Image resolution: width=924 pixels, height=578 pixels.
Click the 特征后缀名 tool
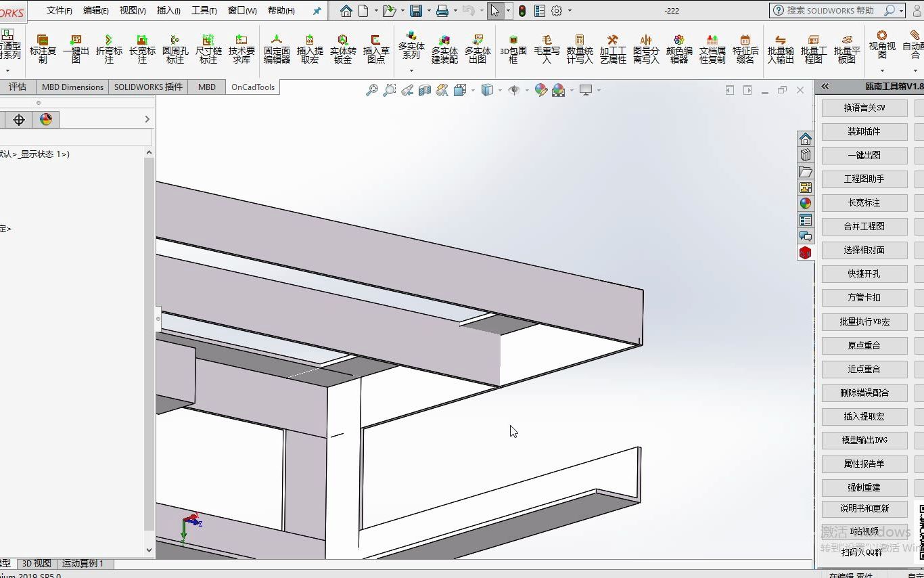[745, 49]
